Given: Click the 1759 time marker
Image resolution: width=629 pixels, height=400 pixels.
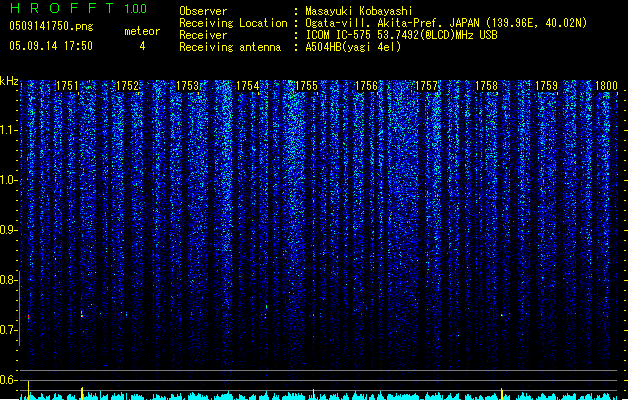Looking at the screenshot, I should [546, 86].
